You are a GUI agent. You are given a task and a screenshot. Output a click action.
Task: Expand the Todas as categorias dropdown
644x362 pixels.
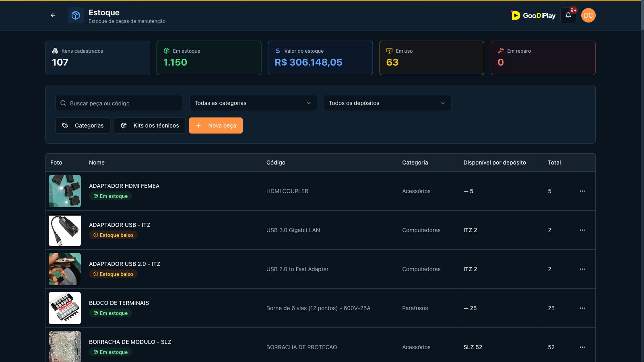coord(253,103)
